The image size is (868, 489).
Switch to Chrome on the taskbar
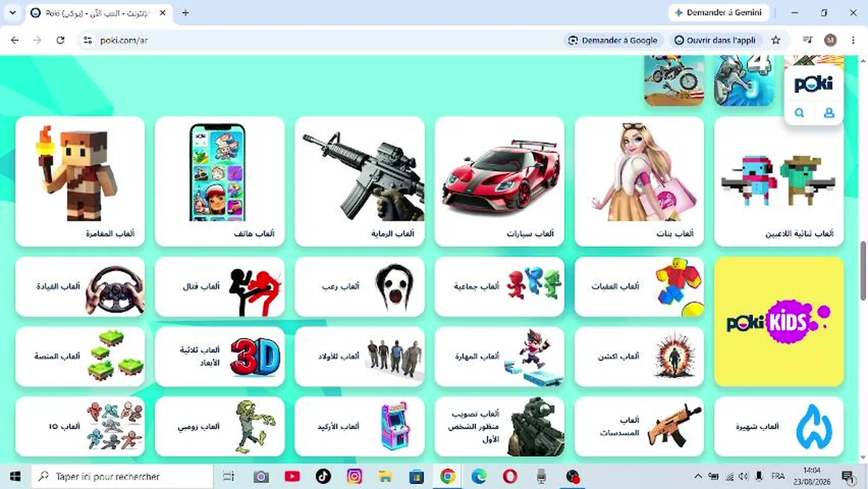point(448,476)
